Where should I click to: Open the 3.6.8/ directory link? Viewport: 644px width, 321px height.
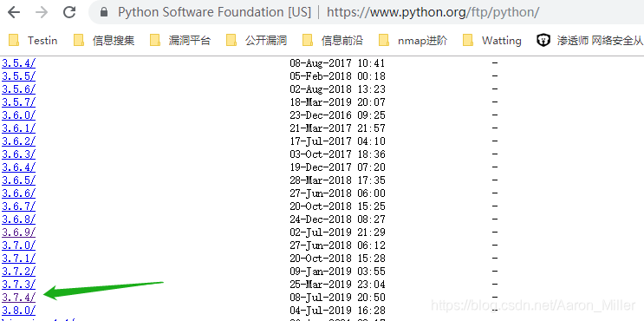pos(18,219)
